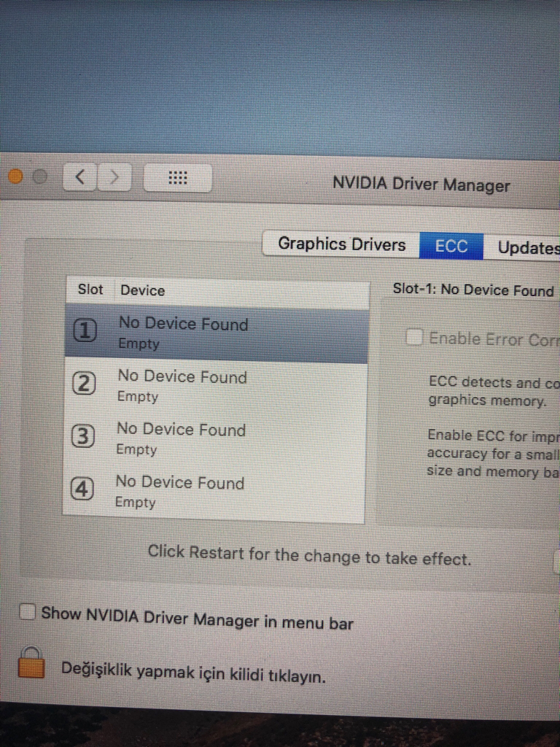Click the slot 2 number icon
Screen dimensions: 560x747
pos(84,384)
